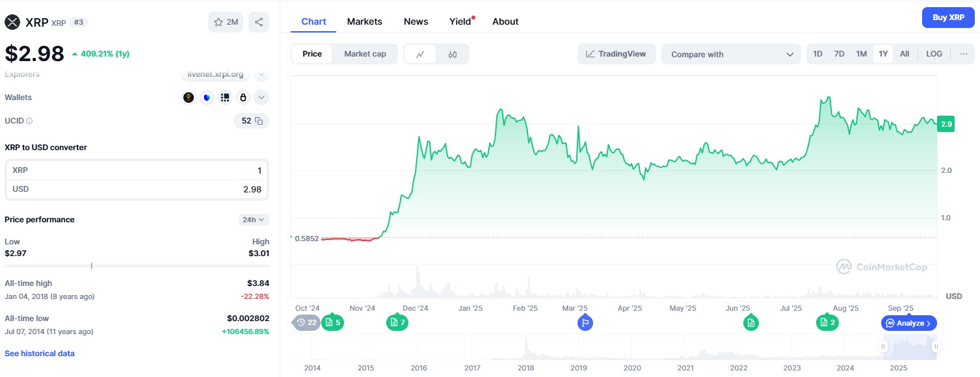Switch to candlestick chart view
Viewport: 980px width, 377px height.
point(453,54)
